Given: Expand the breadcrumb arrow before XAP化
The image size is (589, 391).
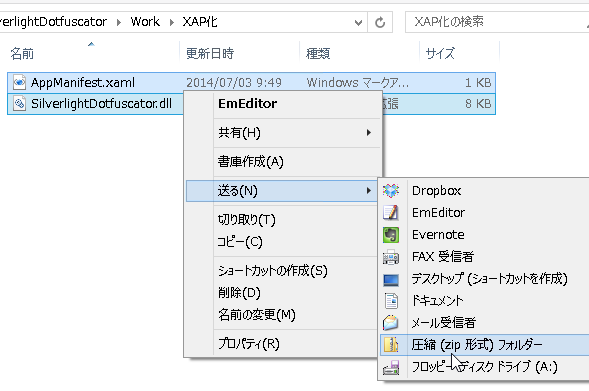Looking at the screenshot, I should (x=172, y=22).
